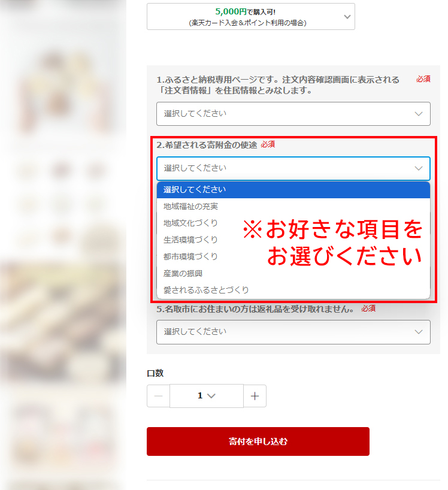Open question 5 名取市 dropdown
Screen dimensions: 448x490
pos(293,332)
